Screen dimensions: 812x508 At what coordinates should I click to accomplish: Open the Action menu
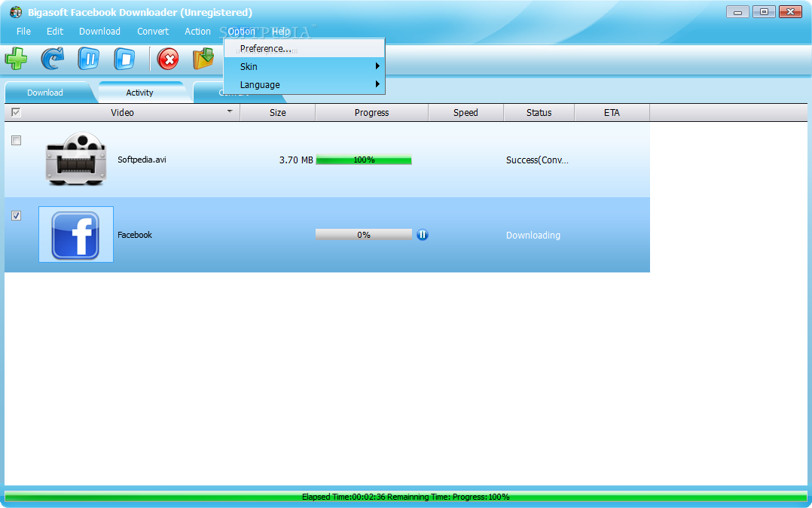click(198, 31)
